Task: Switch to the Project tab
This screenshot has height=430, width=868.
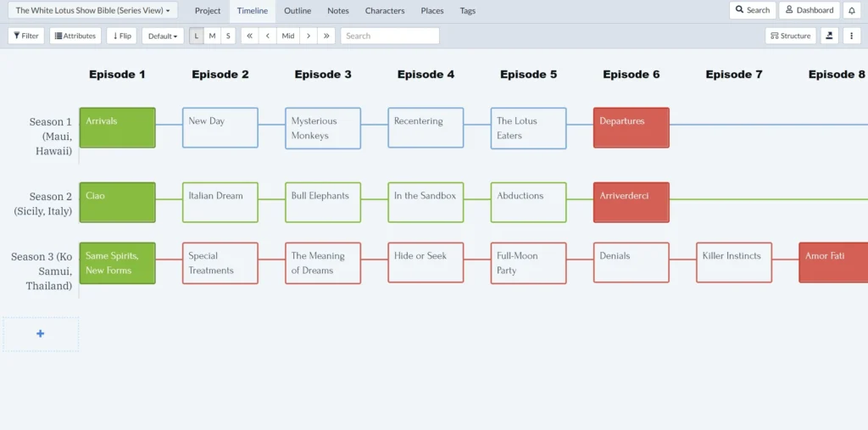Action: [208, 10]
